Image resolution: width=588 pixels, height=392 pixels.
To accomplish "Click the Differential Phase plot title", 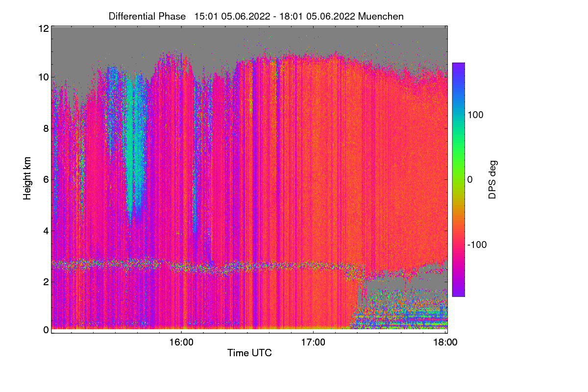I will tap(256, 16).
